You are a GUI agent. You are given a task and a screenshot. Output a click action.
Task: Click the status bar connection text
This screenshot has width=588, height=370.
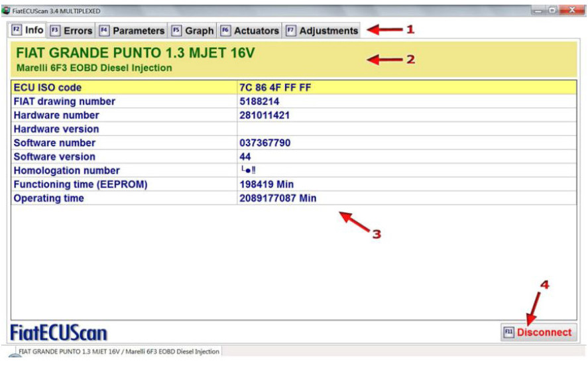pyautogui.click(x=119, y=351)
